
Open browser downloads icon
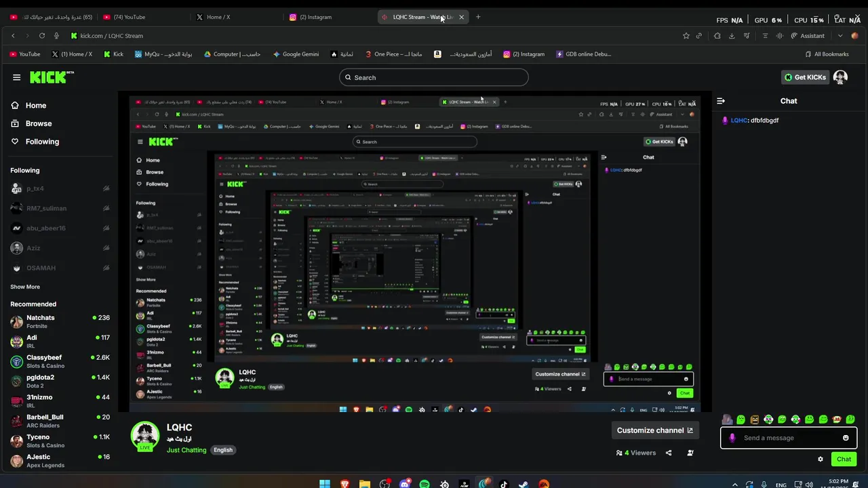732,36
